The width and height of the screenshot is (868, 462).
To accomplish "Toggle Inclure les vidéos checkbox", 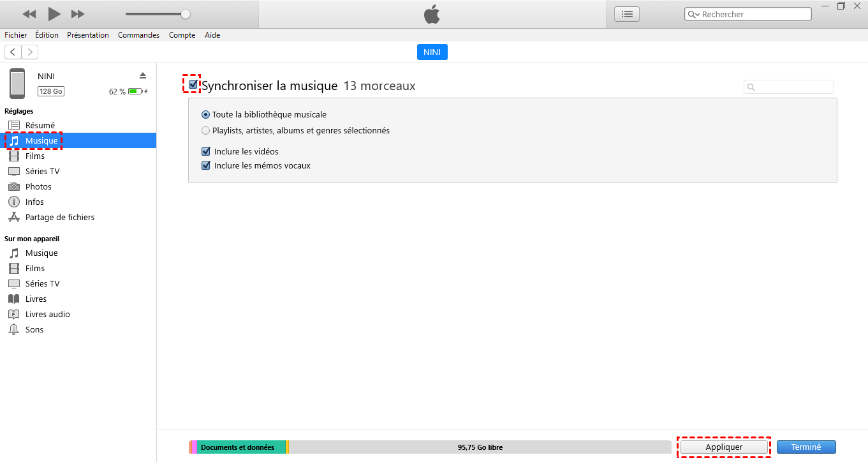I will [206, 152].
